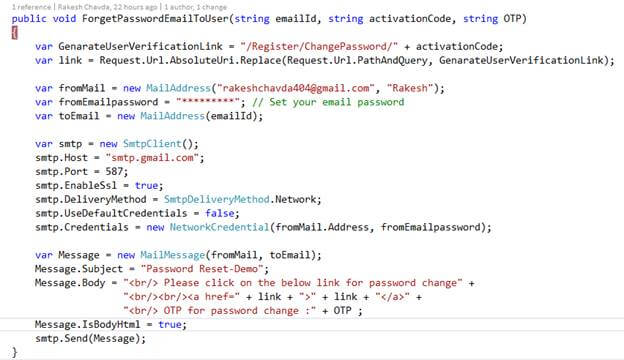Click the "rakeshchavda404@gmail.com" string

295,88
